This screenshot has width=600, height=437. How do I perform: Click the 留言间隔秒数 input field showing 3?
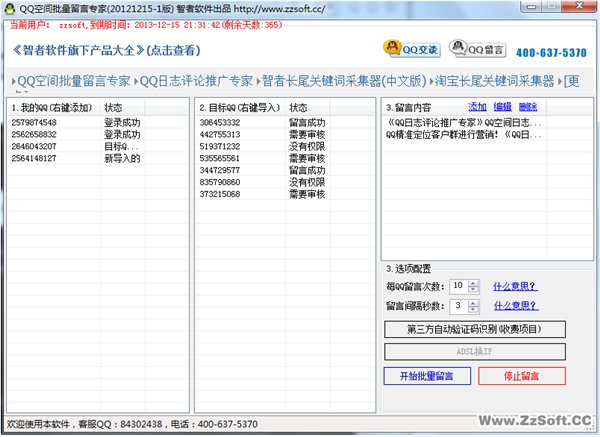(x=459, y=306)
